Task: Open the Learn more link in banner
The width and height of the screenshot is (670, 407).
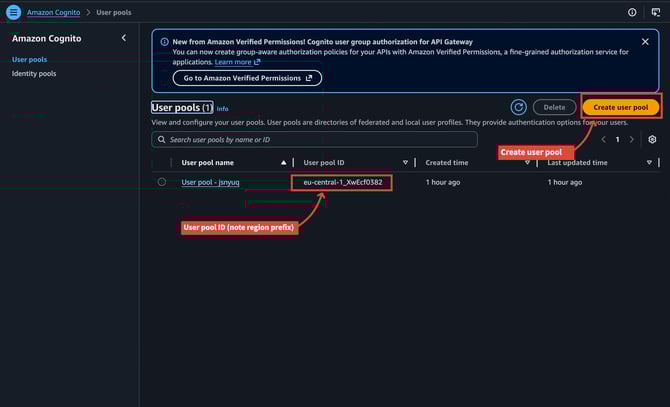Action: point(237,62)
